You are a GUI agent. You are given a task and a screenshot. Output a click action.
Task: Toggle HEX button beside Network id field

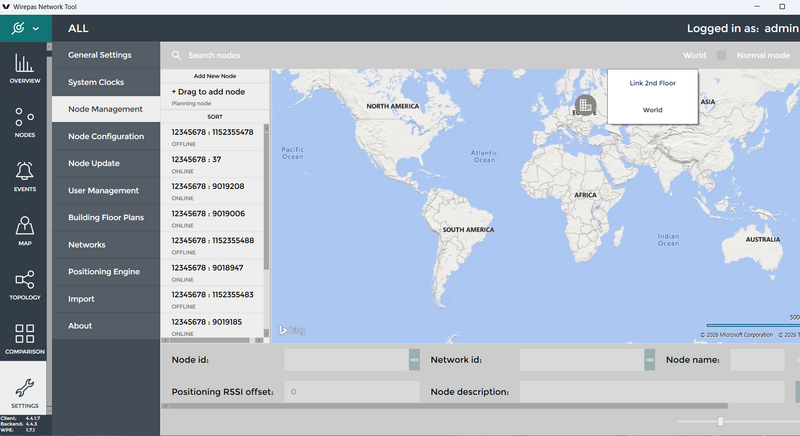(649, 360)
